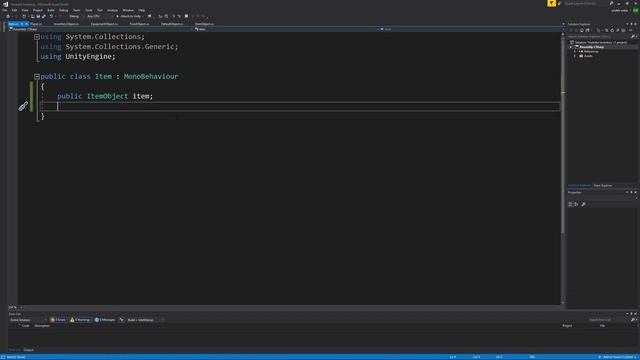Switch to the Error List tab
Screen dimensions: 640x360
15,350
